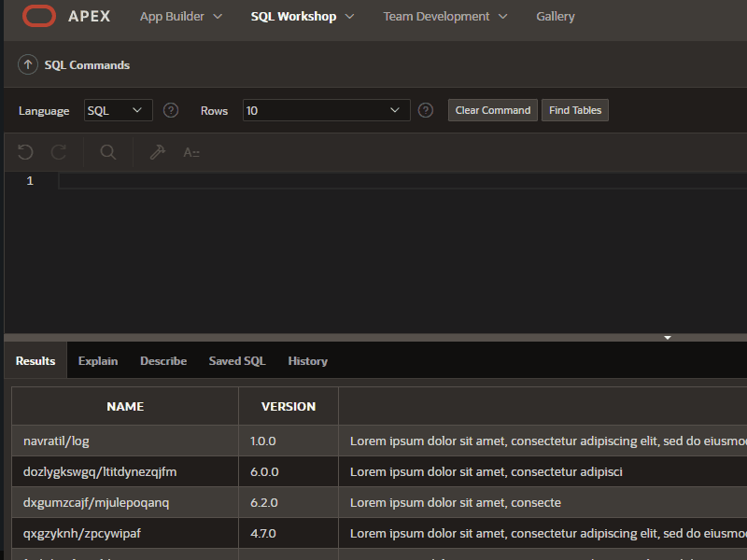Screen dimensions: 747x560
Task: Undo the last editor change
Action: [25, 152]
